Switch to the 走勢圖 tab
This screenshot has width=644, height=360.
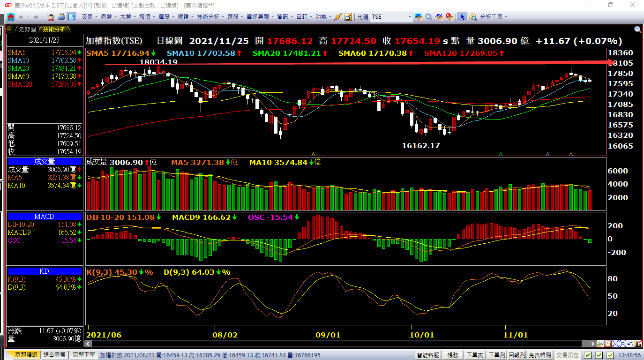(x=27, y=29)
